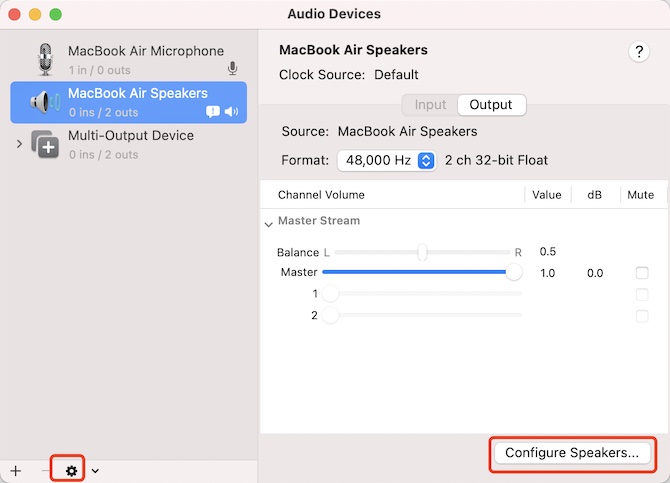670x483 pixels.
Task: Click the Balance slider knob
Action: click(x=422, y=252)
